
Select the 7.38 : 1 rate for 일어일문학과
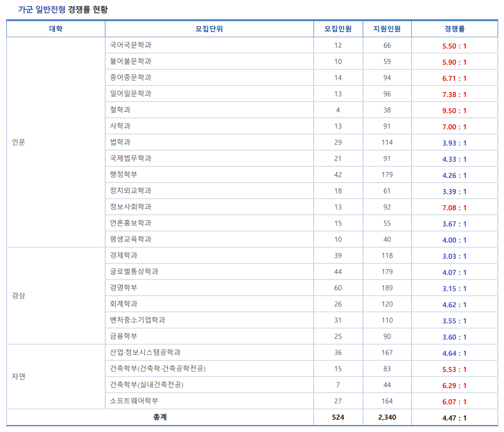pyautogui.click(x=455, y=94)
